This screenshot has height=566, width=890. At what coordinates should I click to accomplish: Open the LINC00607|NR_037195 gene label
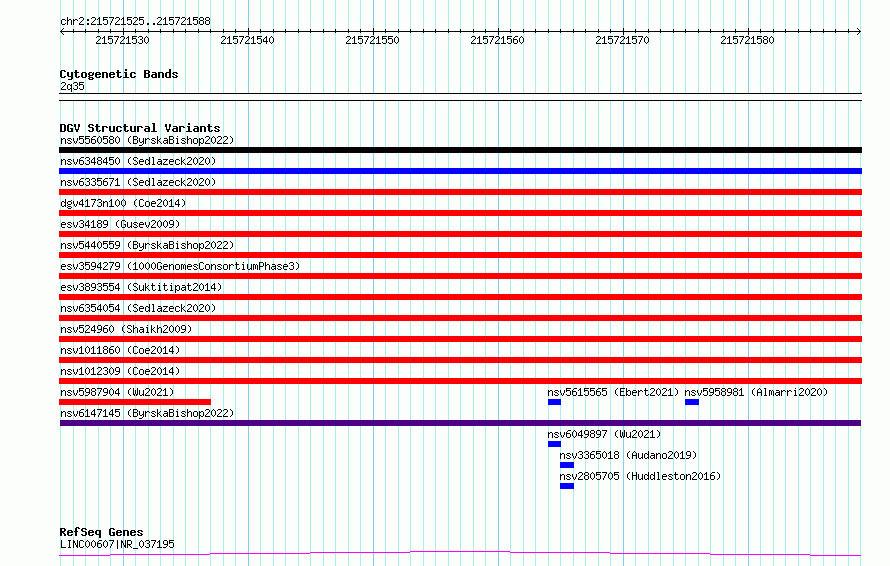[x=117, y=544]
